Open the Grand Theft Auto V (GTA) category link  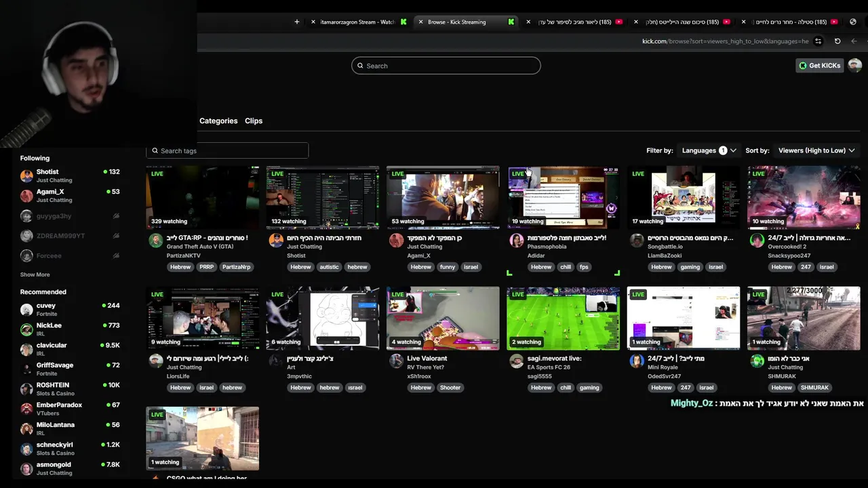[x=200, y=247]
